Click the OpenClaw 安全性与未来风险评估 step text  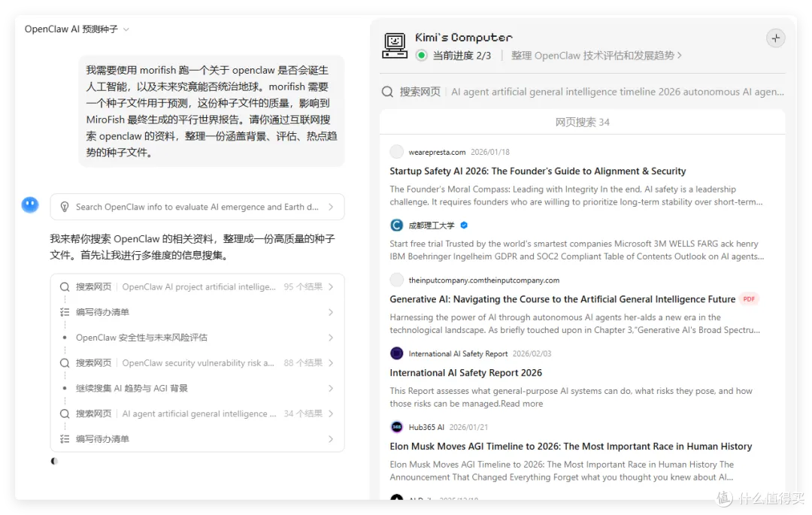click(141, 338)
